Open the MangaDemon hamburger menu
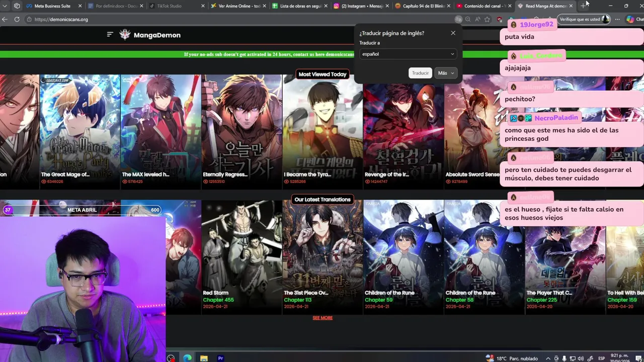The image size is (644, 362). (110, 34)
